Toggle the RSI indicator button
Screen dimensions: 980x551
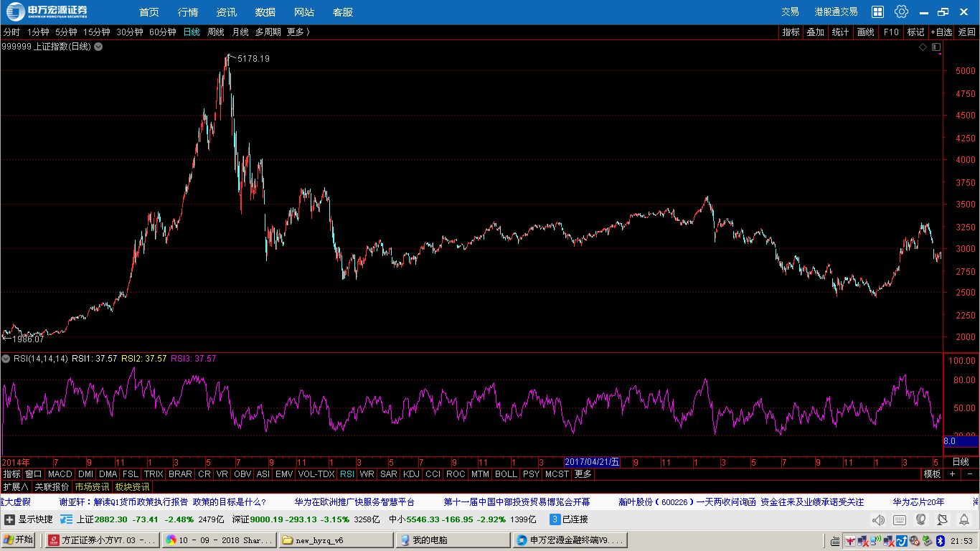click(347, 474)
